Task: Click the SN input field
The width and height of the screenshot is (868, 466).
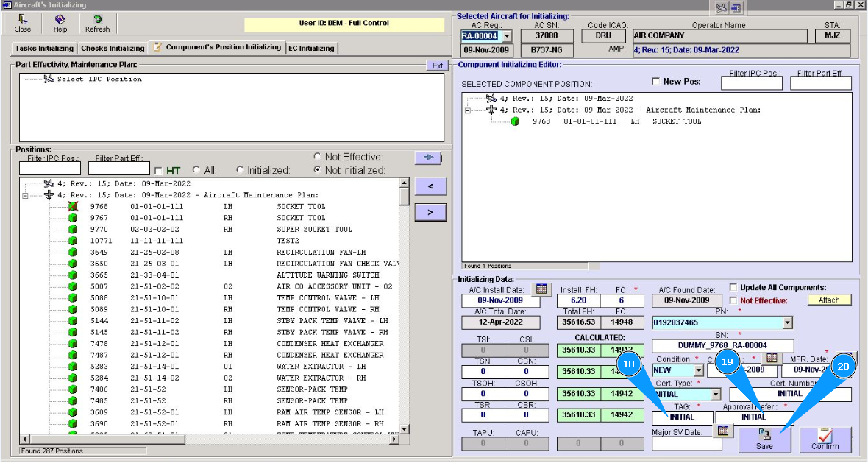Action: 722,346
